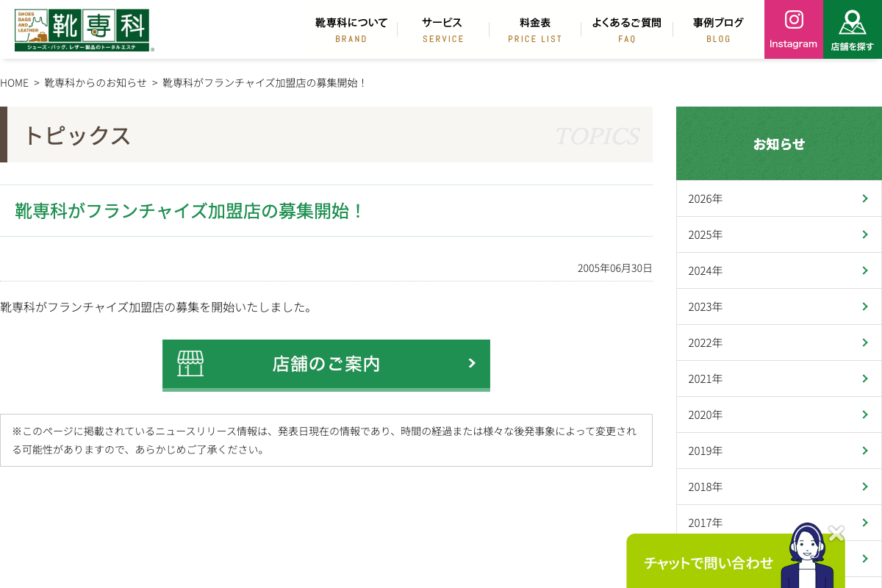Expand 2021年 archive chevron
Image resolution: width=882 pixels, height=588 pixels.
[x=865, y=379]
